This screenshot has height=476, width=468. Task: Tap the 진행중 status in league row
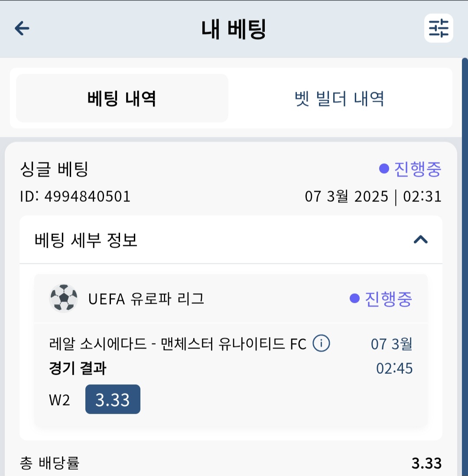[x=388, y=299]
